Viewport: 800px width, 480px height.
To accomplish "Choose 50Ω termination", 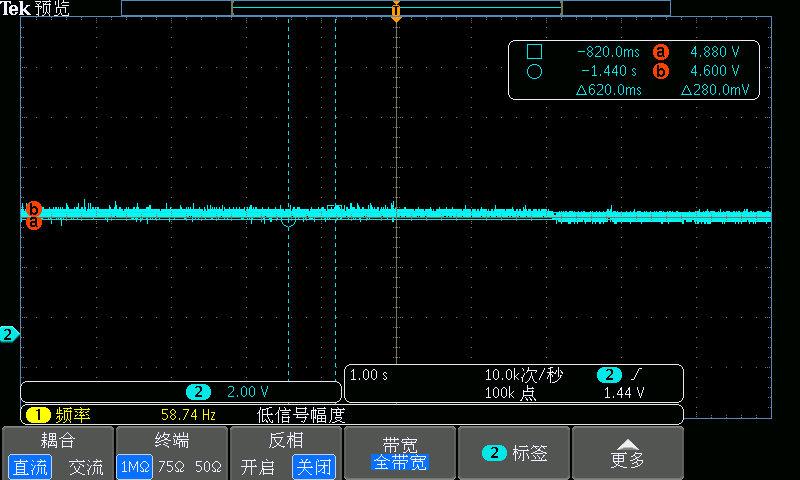I will 208,467.
